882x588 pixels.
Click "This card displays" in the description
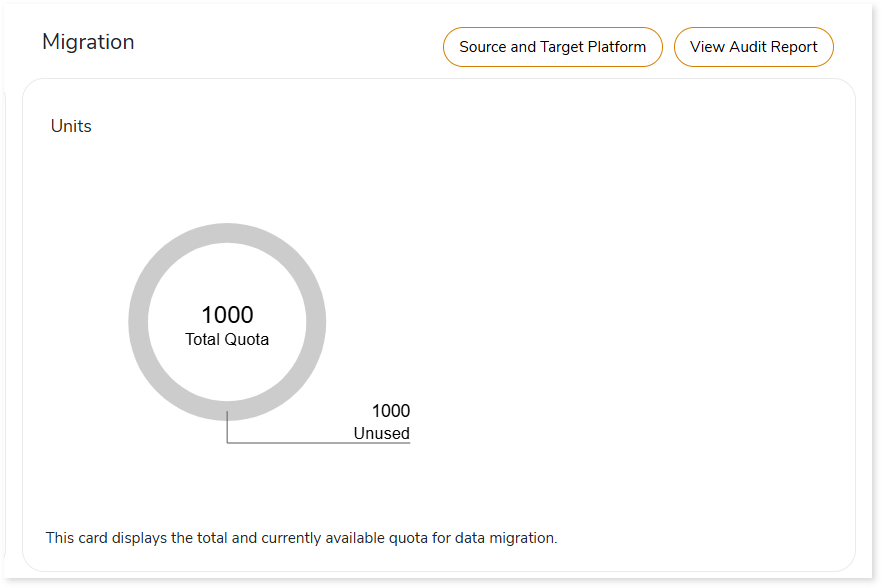104,538
